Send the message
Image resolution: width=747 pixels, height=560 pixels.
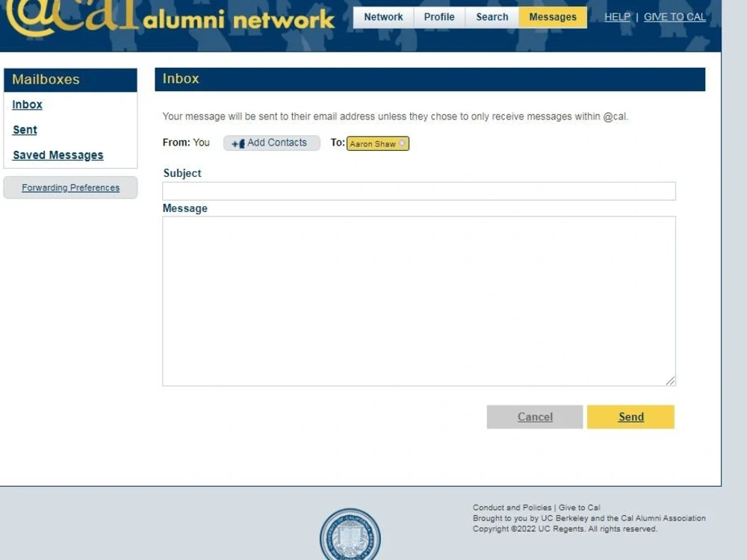[x=630, y=417]
